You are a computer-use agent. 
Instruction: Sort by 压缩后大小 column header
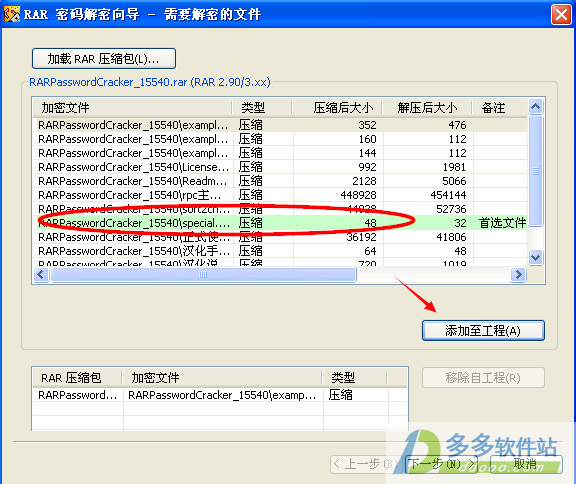337,108
